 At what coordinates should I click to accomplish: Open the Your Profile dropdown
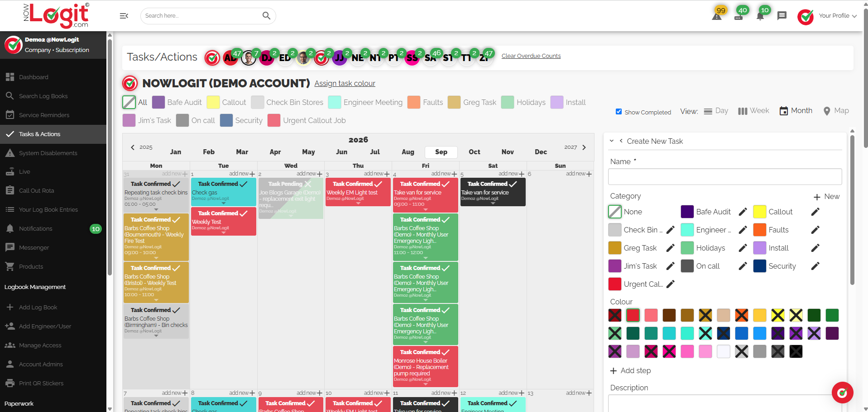(x=838, y=16)
